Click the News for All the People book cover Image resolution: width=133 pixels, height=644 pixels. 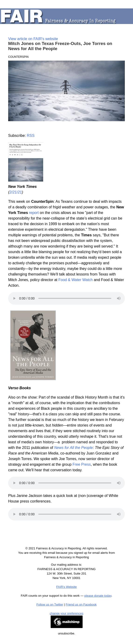coord(33,345)
